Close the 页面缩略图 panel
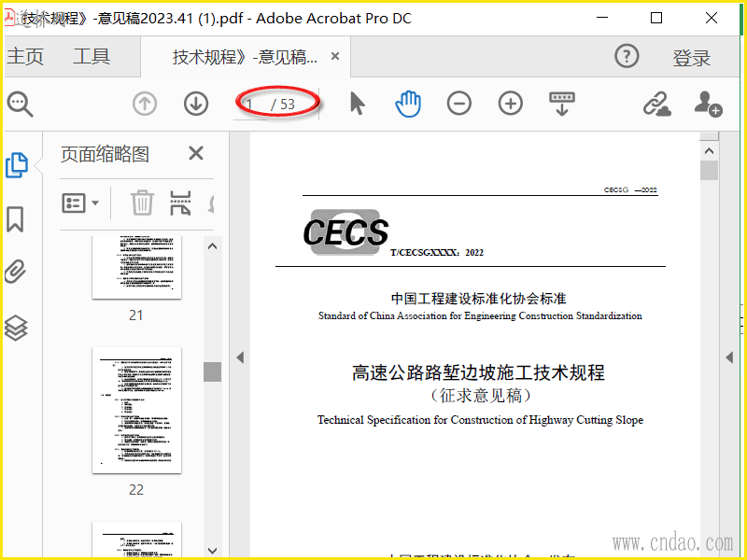Viewport: 747px width, 560px height. (196, 154)
